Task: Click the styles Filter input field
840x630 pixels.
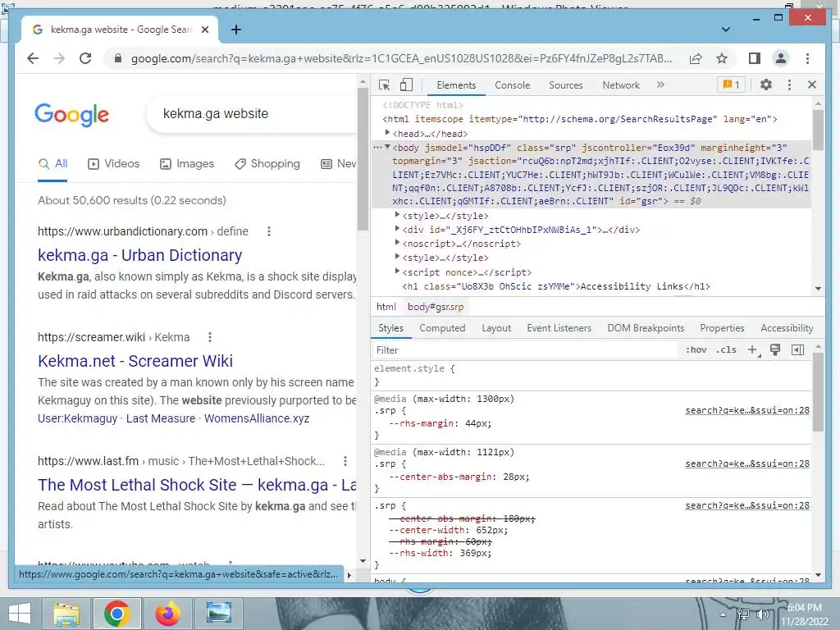Action: 525,349
